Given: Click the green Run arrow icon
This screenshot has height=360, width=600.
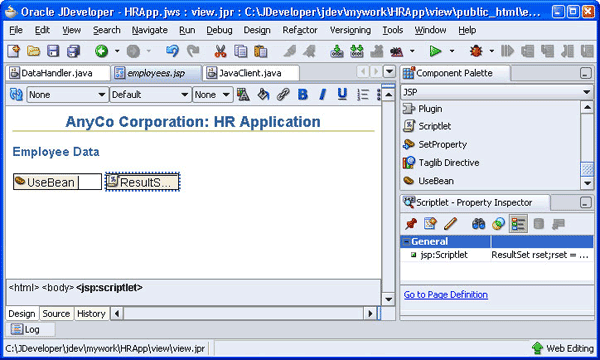Looking at the screenshot, I should (x=435, y=51).
